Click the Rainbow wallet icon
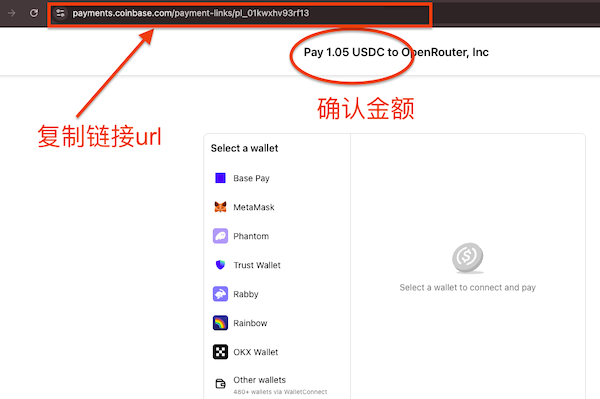600x399 pixels. (x=220, y=323)
